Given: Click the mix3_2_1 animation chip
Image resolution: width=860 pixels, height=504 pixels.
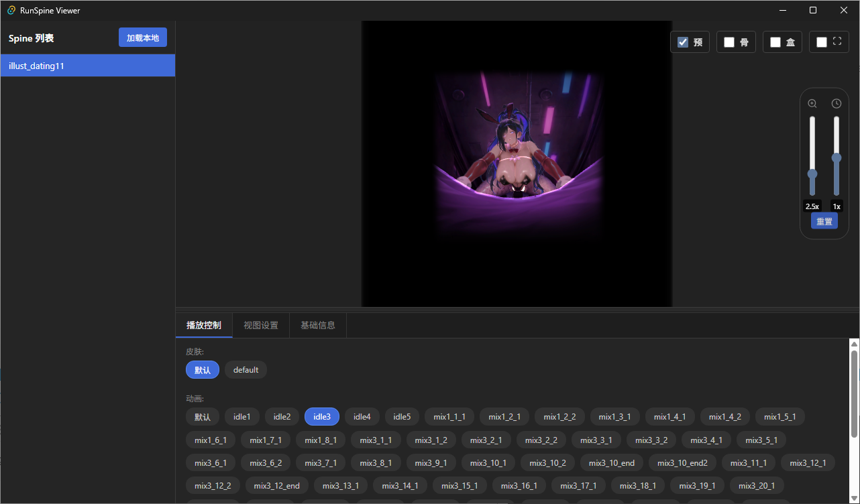Looking at the screenshot, I should coord(486,440).
